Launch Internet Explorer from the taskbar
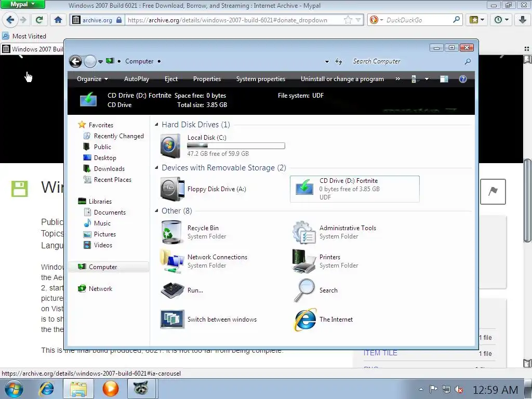 [46, 389]
